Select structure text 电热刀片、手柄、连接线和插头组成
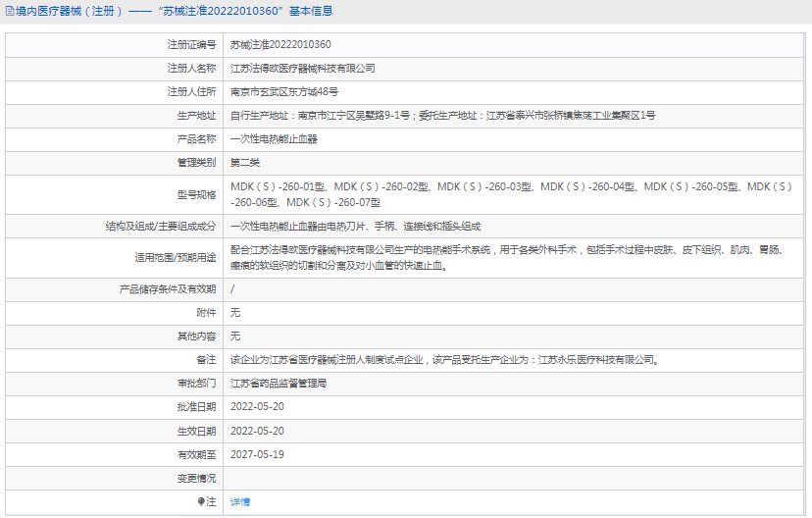The image size is (812, 518). pos(402,227)
